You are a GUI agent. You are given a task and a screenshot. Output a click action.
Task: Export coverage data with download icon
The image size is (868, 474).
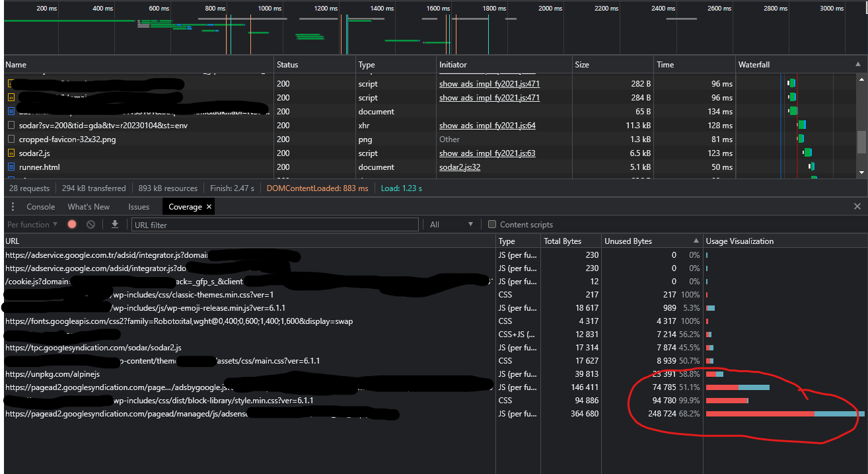click(x=115, y=225)
